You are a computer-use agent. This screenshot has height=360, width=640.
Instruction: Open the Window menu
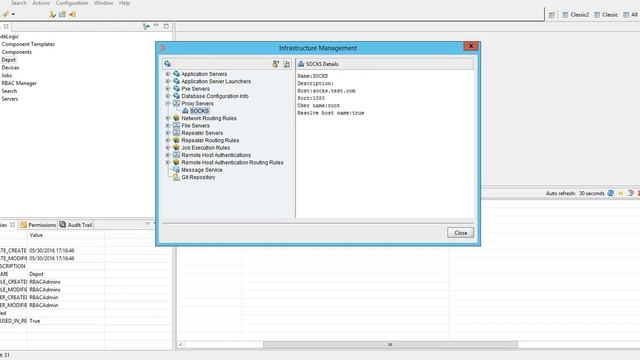[104, 3]
